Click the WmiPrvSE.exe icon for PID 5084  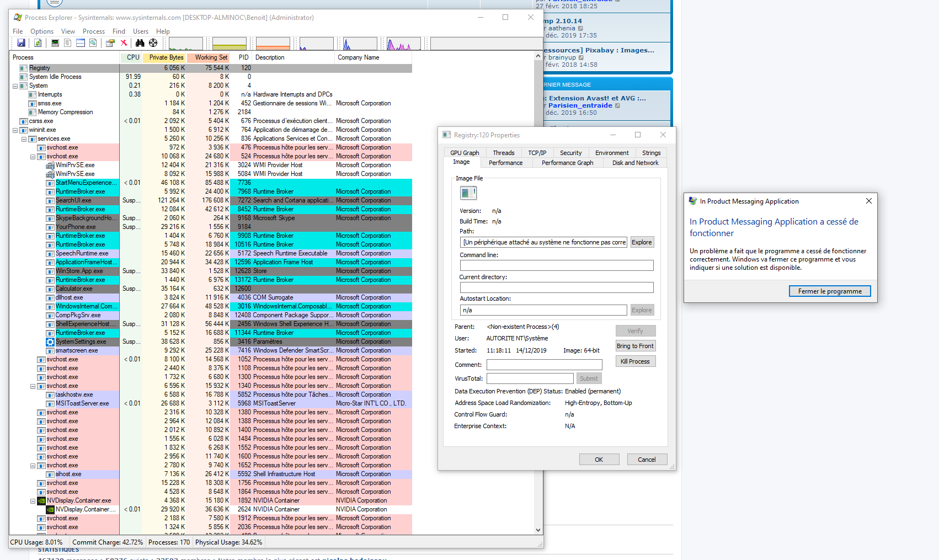[50, 174]
